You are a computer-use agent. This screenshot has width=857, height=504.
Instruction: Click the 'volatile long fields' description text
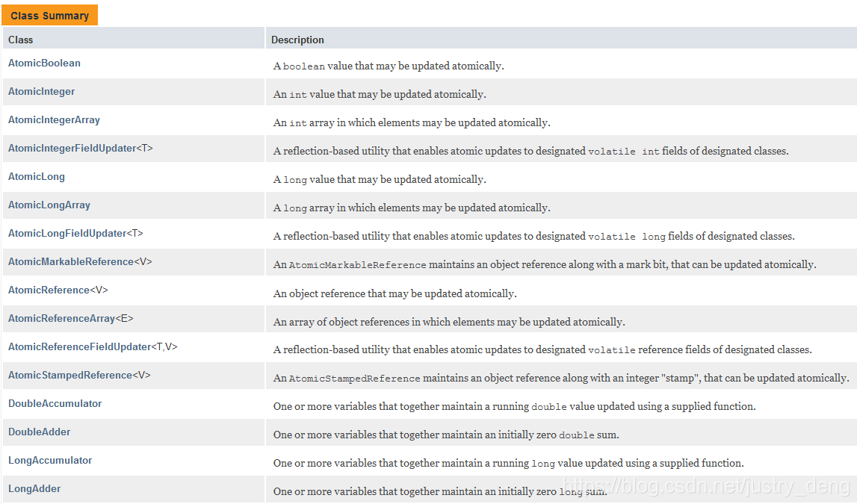pyautogui.click(x=534, y=237)
